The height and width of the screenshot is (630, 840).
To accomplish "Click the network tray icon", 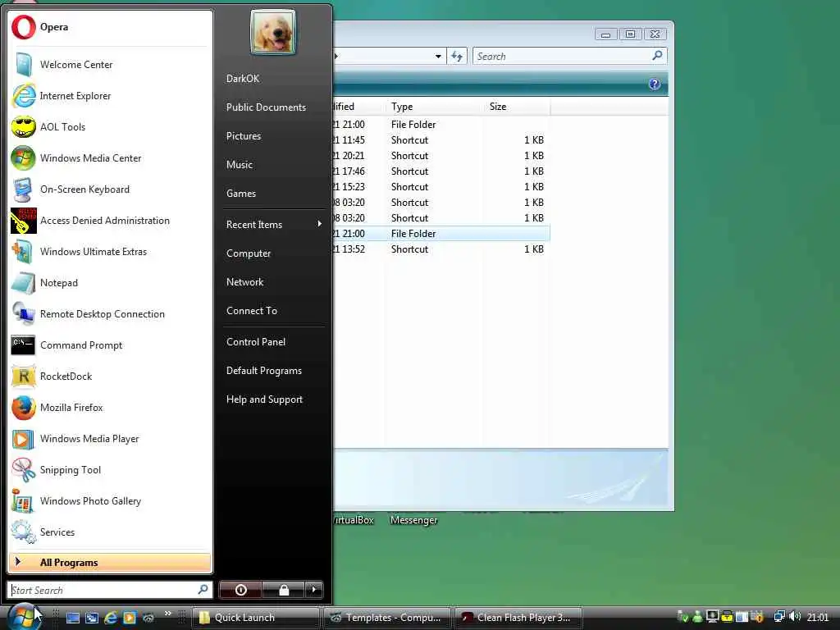I will [779, 617].
